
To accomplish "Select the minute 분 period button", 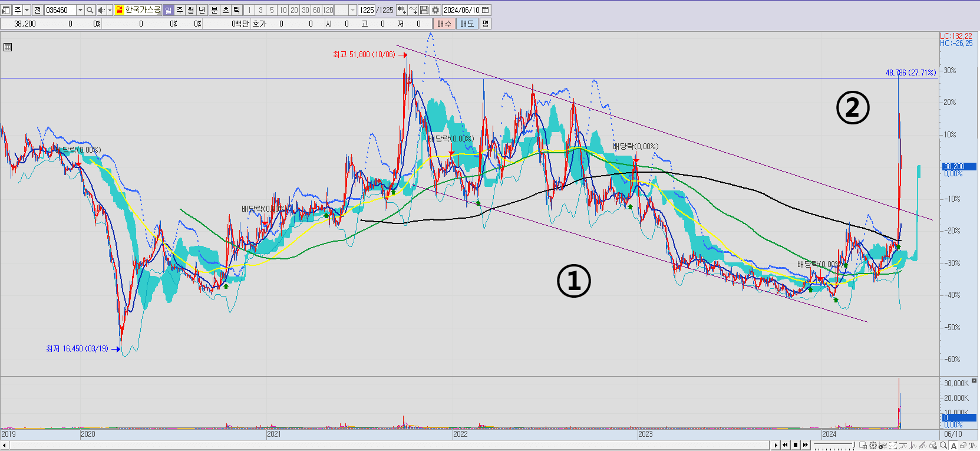I will [x=214, y=10].
